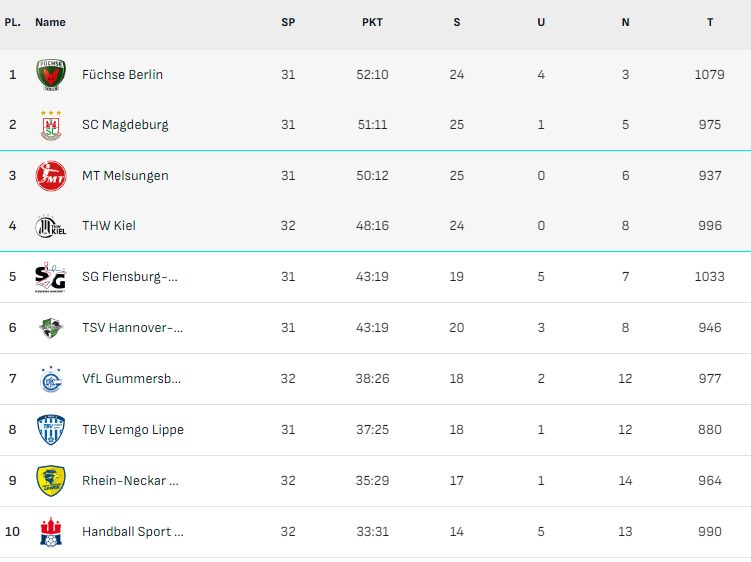Click the SP column header

tap(288, 23)
